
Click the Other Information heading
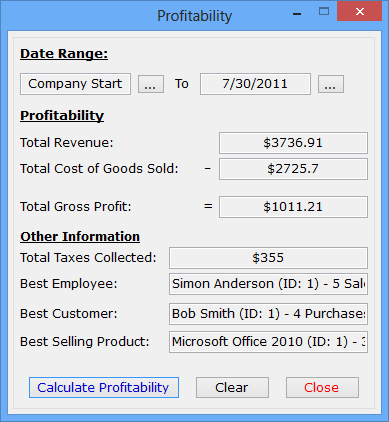80,237
